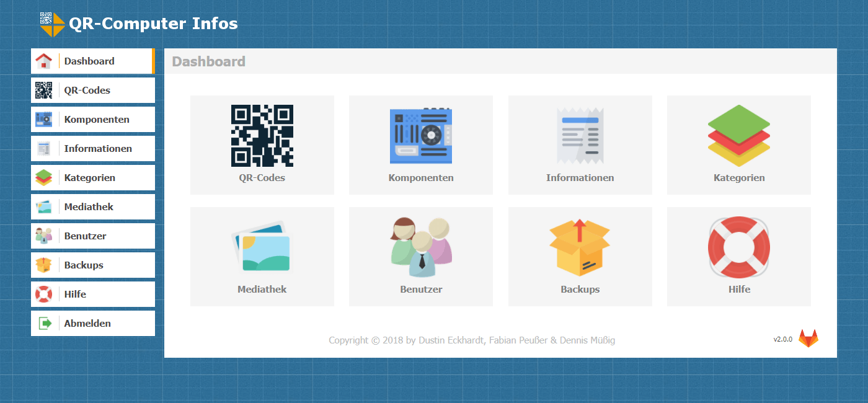
Task: Open the large photo Mediathek icon
Action: (x=262, y=247)
